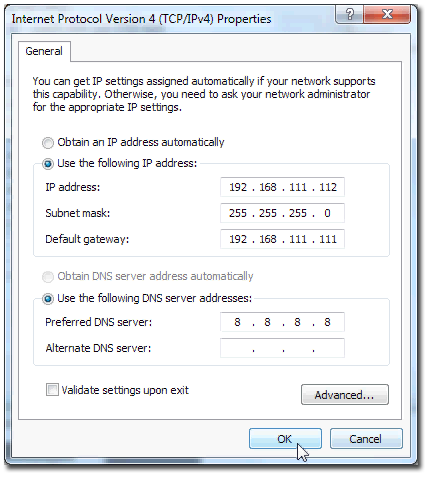Select Use the following DNS server addresses

(48, 299)
